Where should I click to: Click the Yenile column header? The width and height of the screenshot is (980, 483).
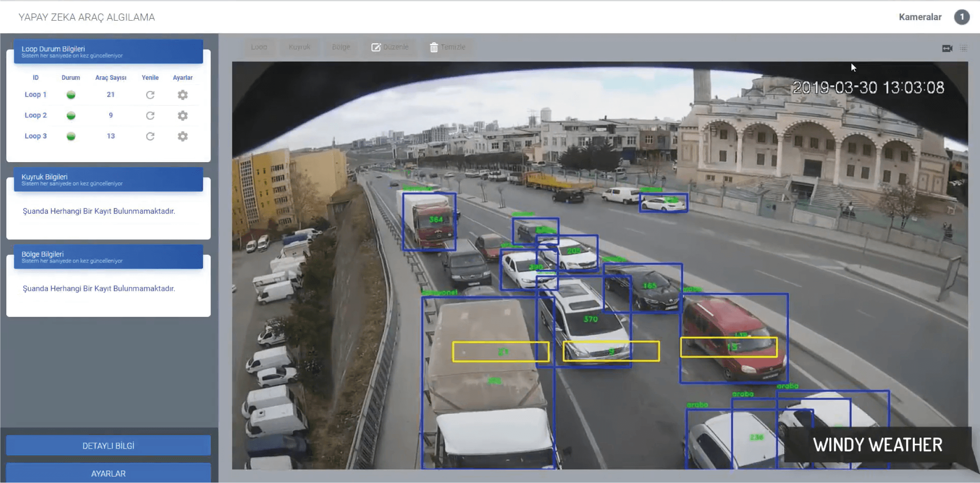pos(150,78)
